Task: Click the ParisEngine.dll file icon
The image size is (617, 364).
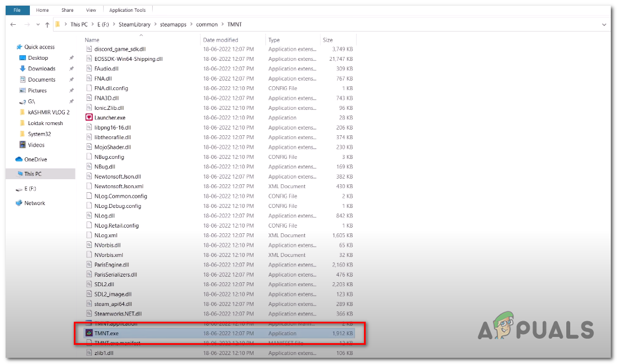Action: (89, 265)
